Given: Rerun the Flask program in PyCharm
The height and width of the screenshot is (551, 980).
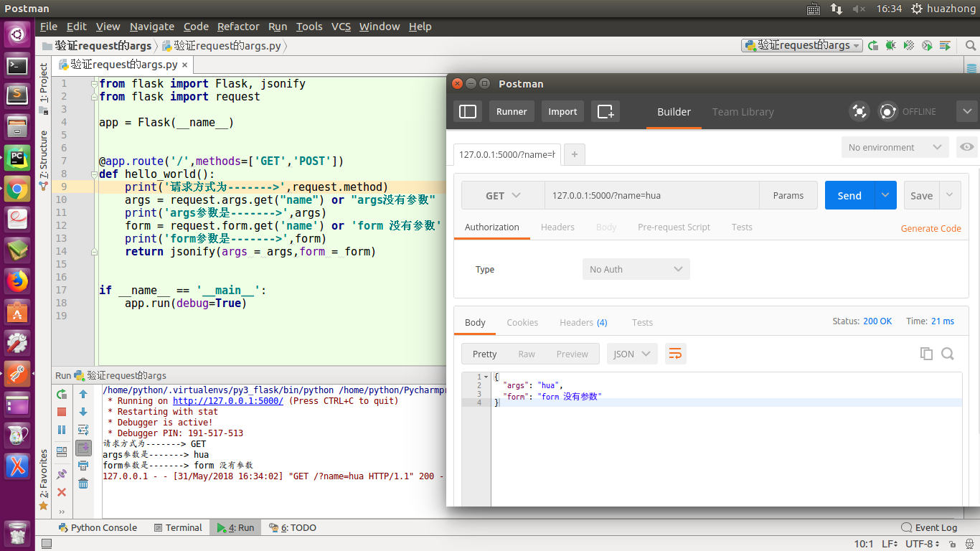Looking at the screenshot, I should [61, 394].
